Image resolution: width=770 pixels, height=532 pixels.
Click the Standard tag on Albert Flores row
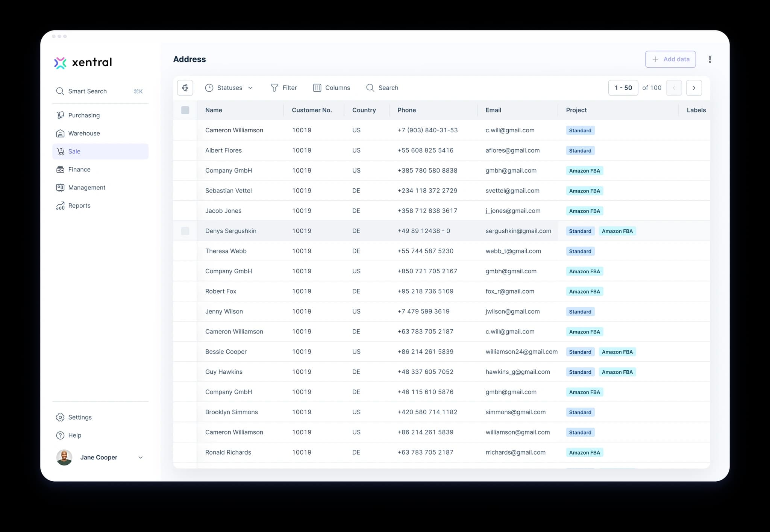(x=580, y=151)
